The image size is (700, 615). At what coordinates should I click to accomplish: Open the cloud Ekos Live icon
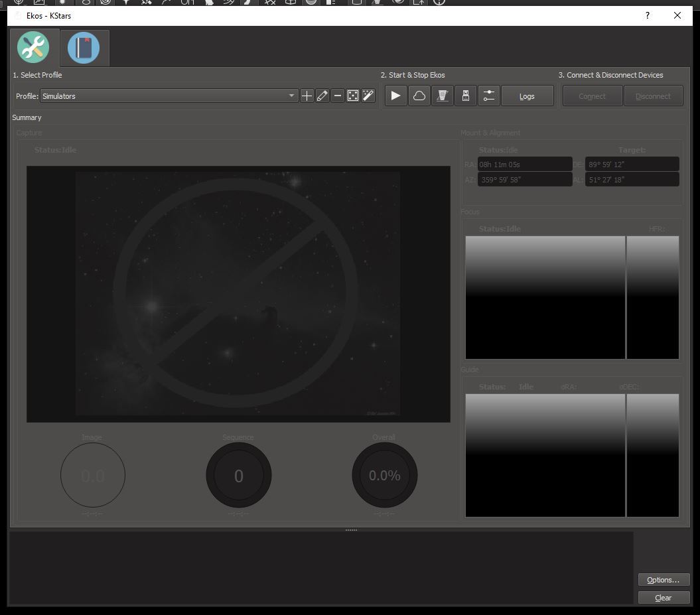[419, 96]
